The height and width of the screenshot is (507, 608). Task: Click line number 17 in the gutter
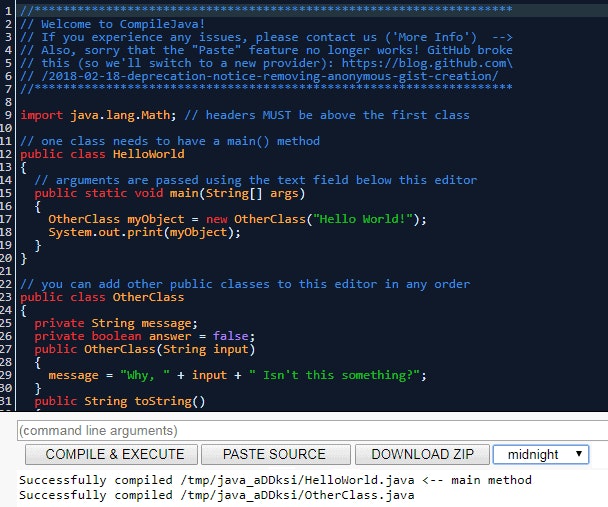(x=6, y=219)
